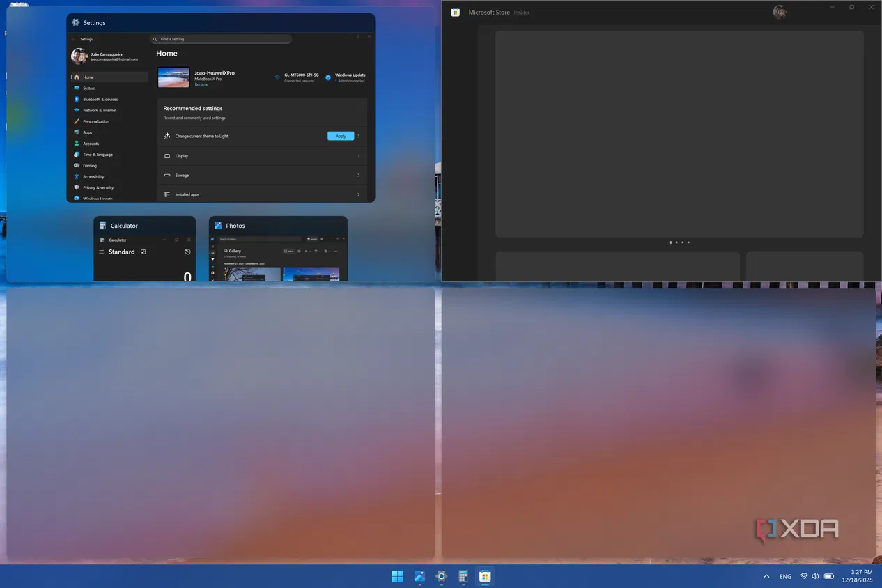Open João Carrasqueira account profile in Settings

(105, 56)
